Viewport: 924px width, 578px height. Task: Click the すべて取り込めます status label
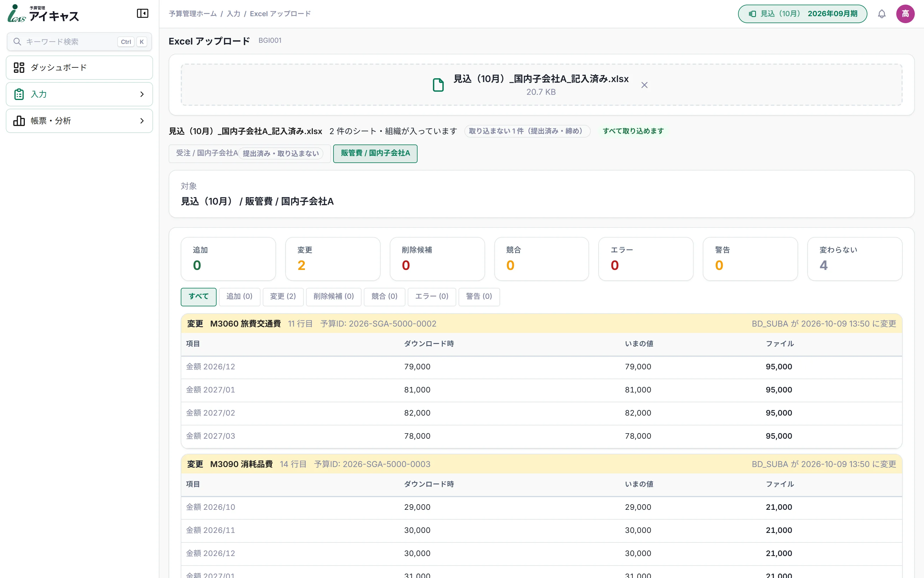(633, 131)
